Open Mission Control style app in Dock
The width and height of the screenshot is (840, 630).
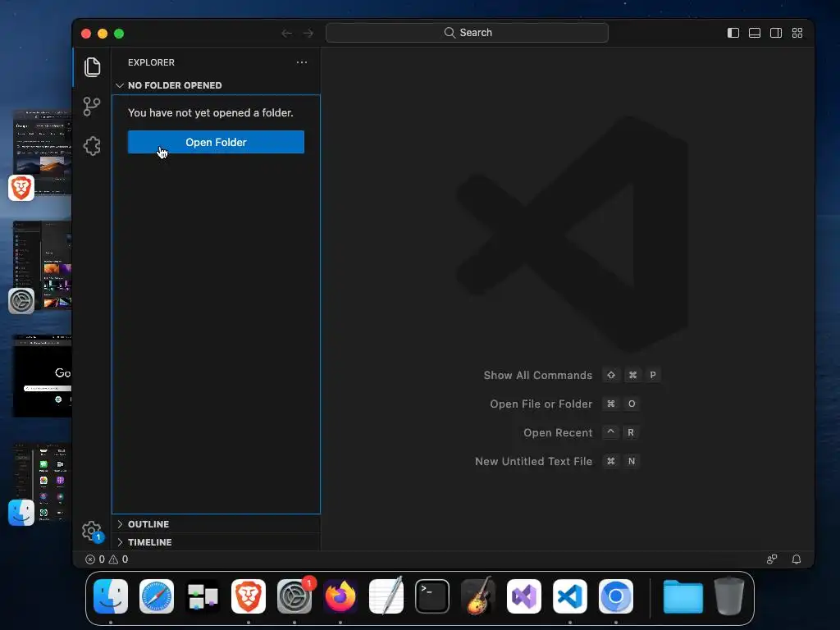(203, 596)
